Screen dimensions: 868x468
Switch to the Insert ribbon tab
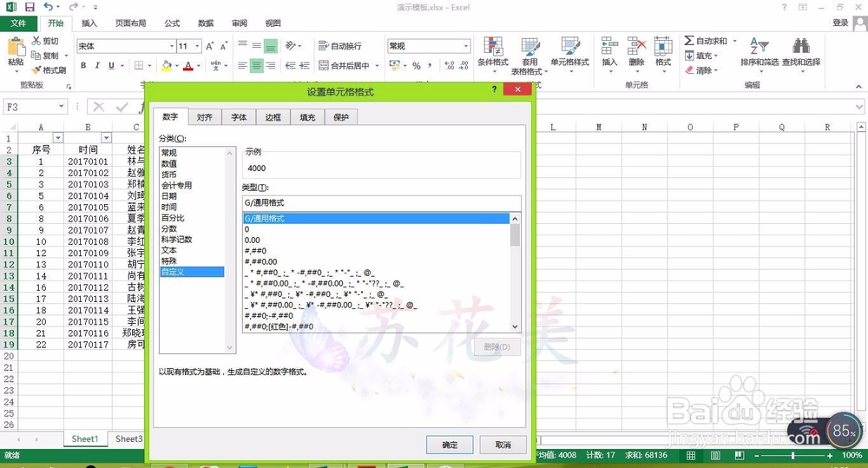pyautogui.click(x=89, y=23)
